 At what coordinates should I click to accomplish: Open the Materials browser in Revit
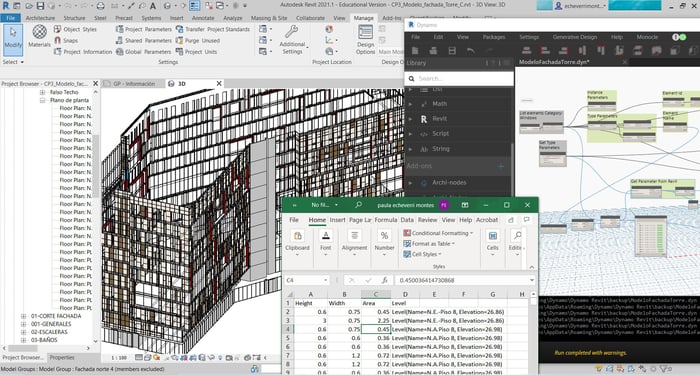click(39, 36)
